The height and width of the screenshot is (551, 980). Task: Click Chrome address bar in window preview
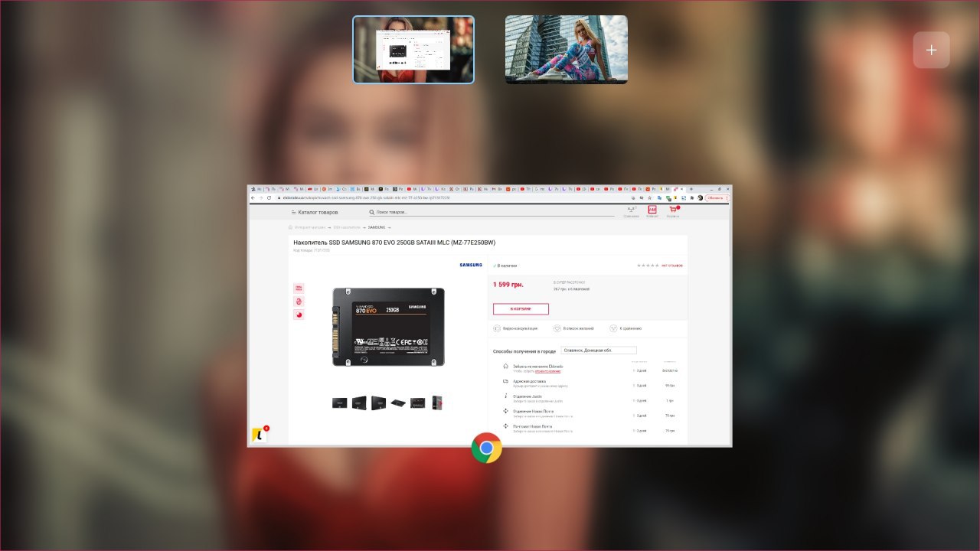point(452,197)
